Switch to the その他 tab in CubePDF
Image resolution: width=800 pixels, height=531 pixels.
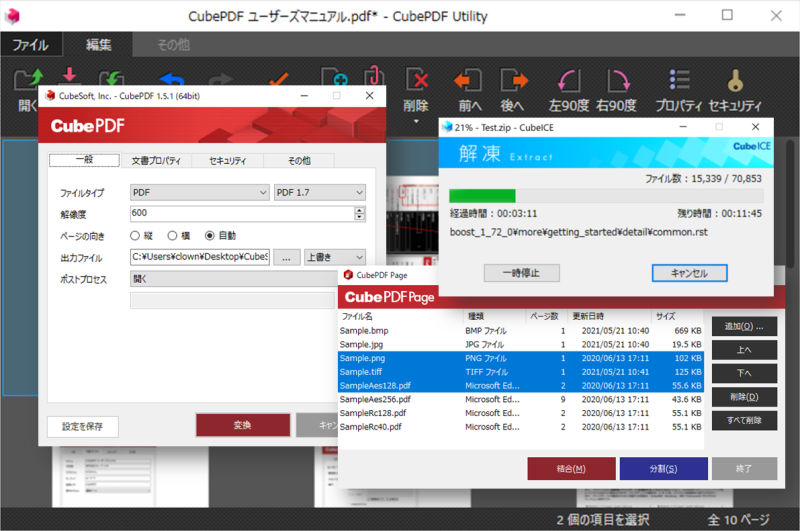(x=299, y=161)
